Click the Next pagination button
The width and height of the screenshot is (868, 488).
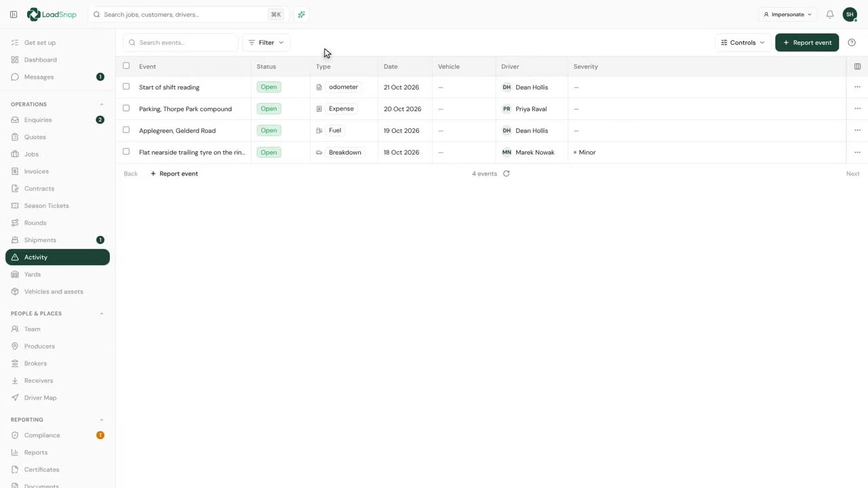(x=852, y=174)
